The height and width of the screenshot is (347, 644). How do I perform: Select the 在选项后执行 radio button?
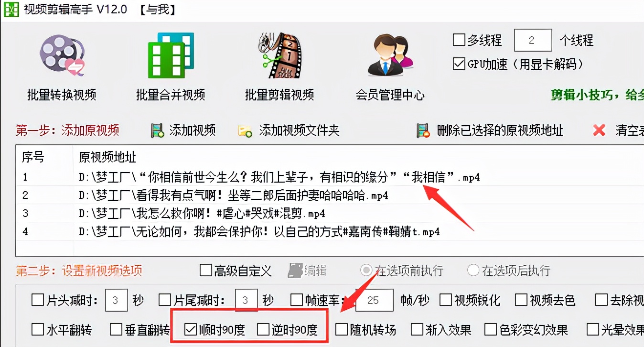473,271
